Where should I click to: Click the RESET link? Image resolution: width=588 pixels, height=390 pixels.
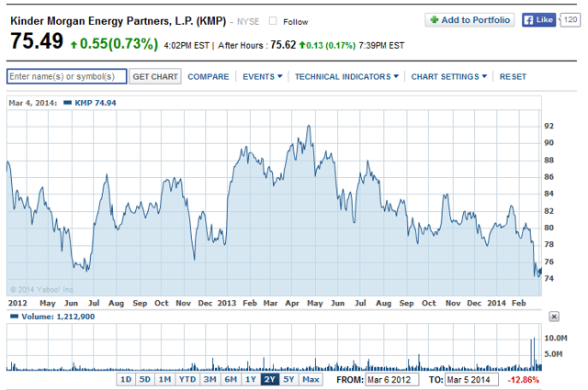(x=513, y=77)
